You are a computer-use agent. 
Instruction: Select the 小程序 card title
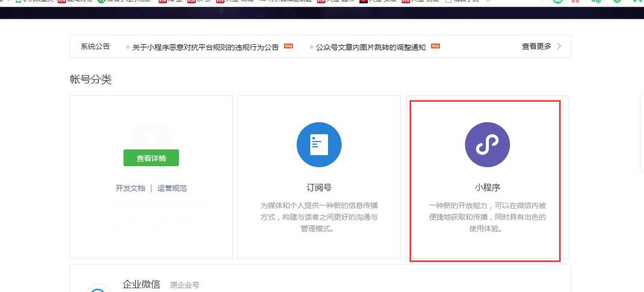(487, 188)
